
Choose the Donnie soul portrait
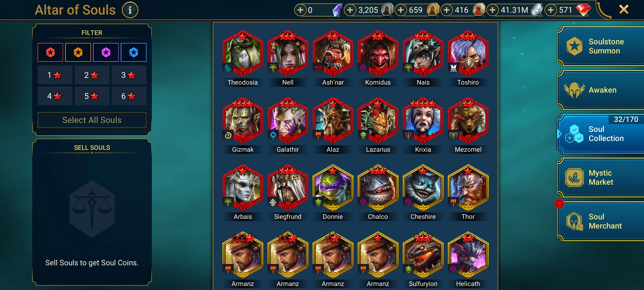click(x=333, y=187)
